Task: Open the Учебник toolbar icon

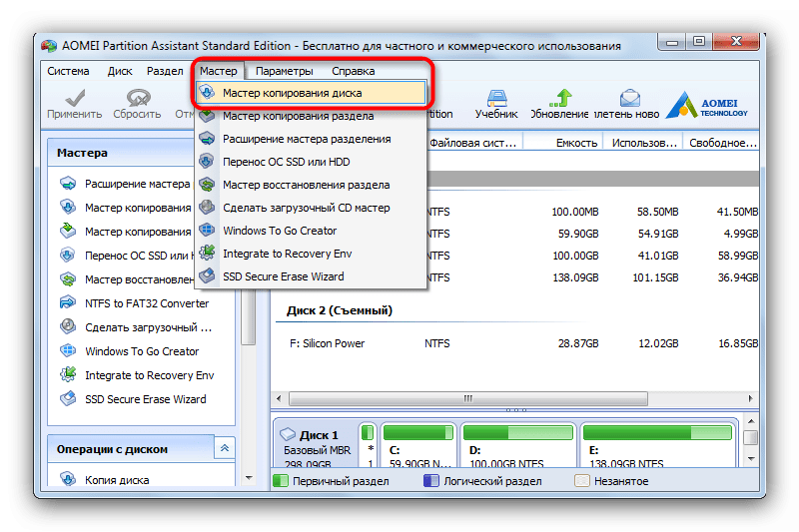Action: [x=496, y=97]
